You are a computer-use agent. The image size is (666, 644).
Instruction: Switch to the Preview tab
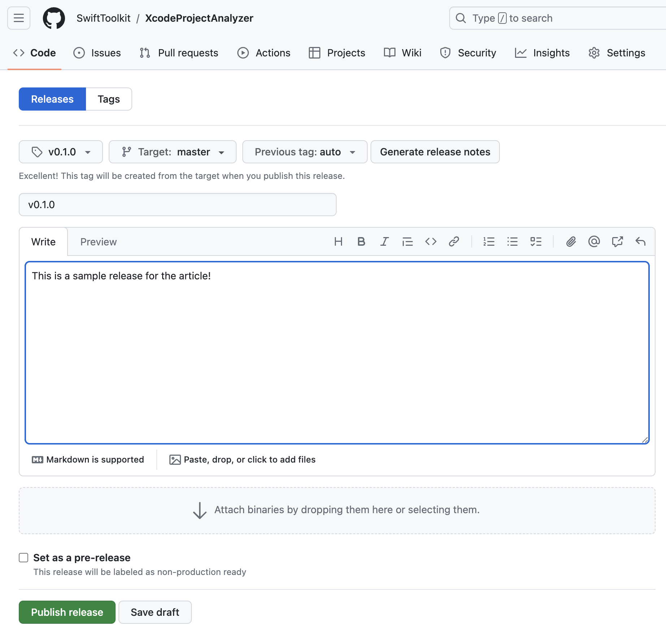click(x=98, y=242)
